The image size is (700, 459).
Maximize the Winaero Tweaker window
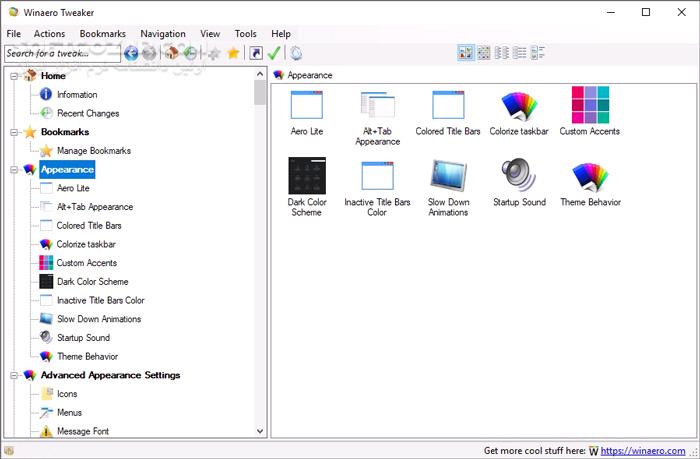[x=646, y=13]
